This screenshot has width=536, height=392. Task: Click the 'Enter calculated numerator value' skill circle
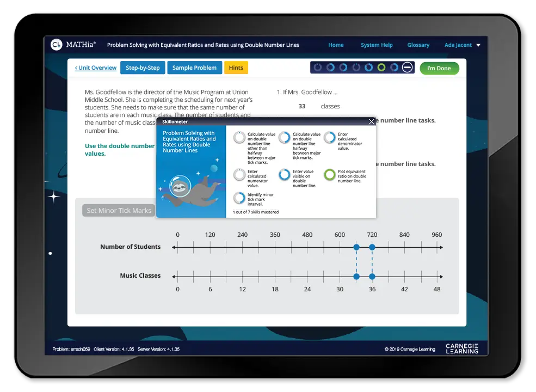click(239, 175)
